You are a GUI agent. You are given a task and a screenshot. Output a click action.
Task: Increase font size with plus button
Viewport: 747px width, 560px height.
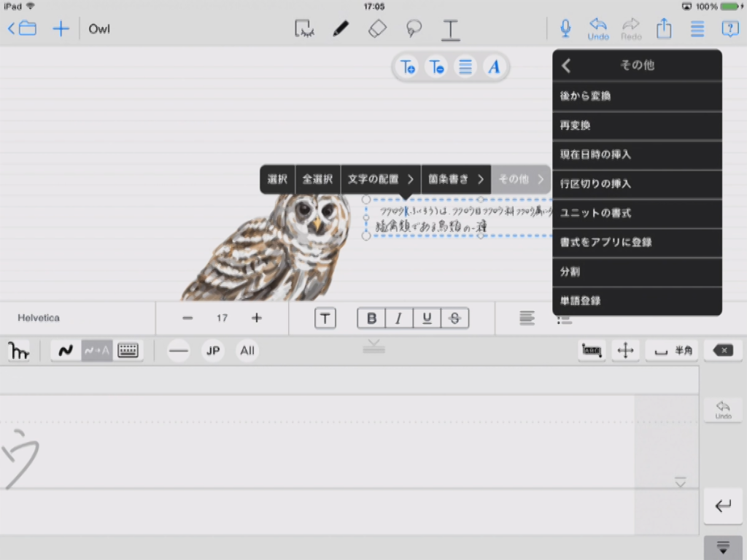(x=256, y=318)
